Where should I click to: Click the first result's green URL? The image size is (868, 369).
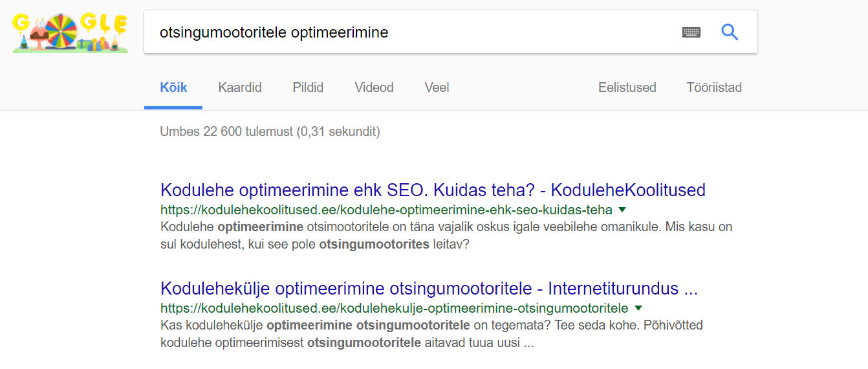tap(386, 210)
